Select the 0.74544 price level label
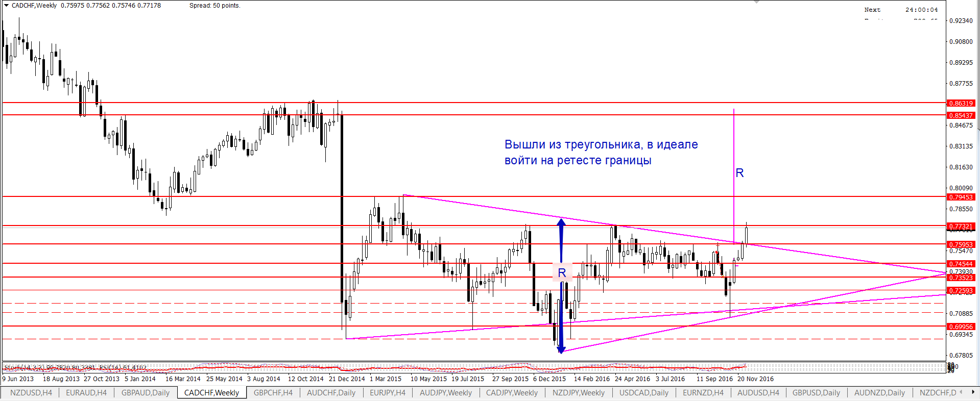Viewport: 980px width, 401px height. coord(961,264)
